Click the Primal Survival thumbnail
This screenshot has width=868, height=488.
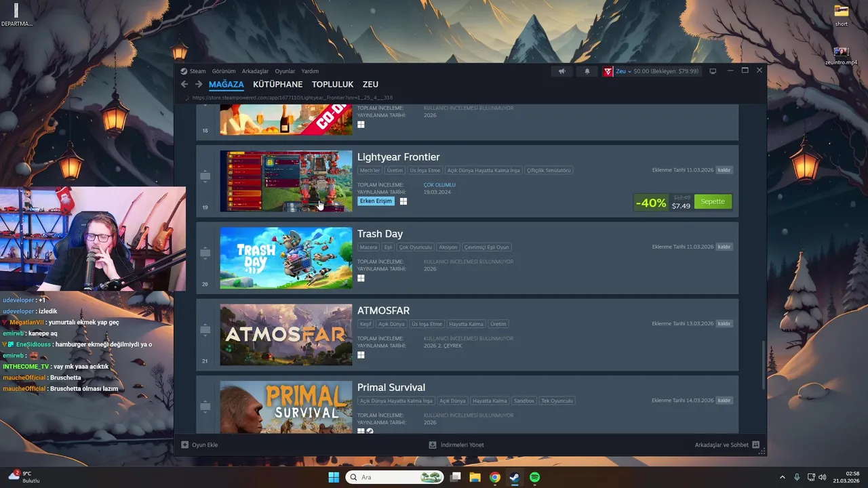click(286, 407)
